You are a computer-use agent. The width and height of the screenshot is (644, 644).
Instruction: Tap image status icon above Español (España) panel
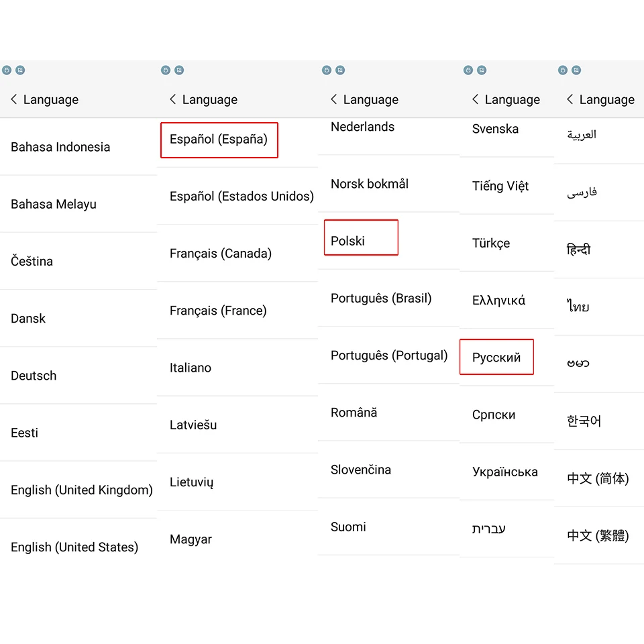click(x=179, y=70)
